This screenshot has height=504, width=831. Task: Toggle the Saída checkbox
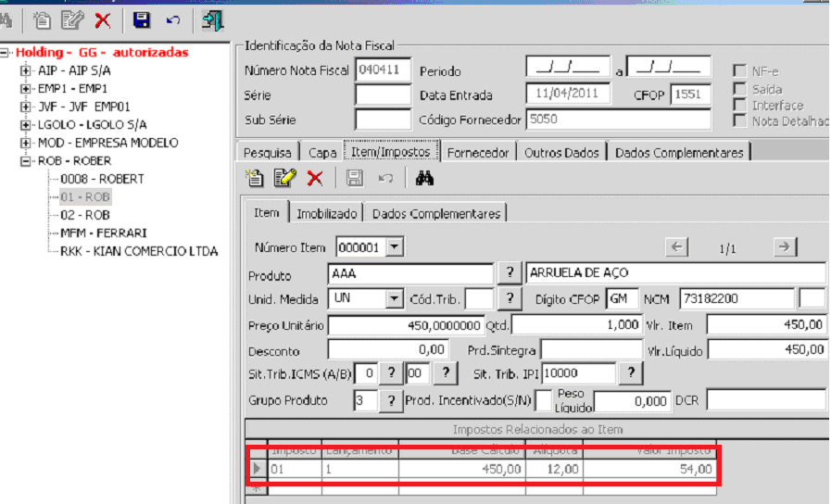740,89
